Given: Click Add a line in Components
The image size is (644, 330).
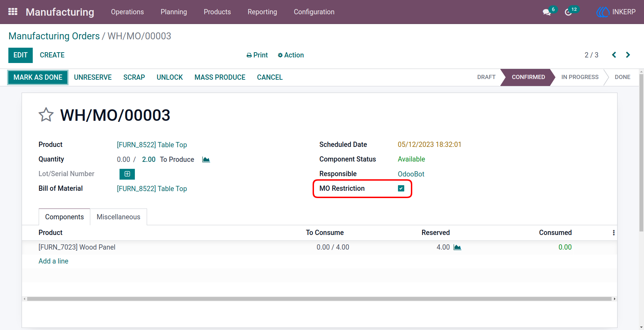Looking at the screenshot, I should 53,261.
